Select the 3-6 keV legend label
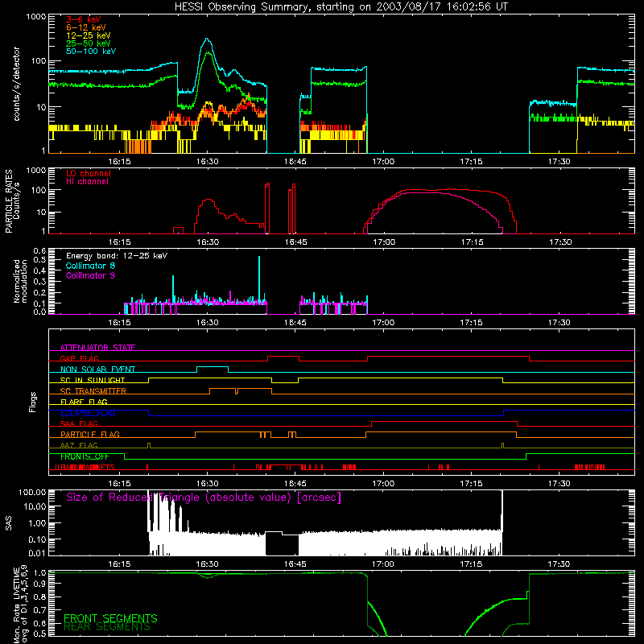Screen dimensions: 644x644 click(x=83, y=19)
